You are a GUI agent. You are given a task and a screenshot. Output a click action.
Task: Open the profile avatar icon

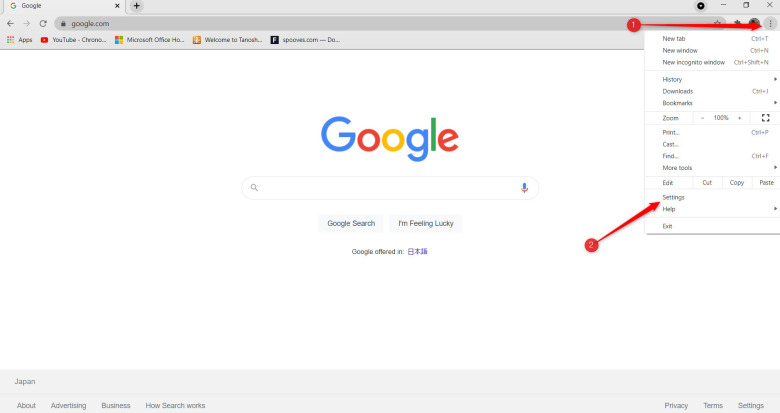coord(754,23)
